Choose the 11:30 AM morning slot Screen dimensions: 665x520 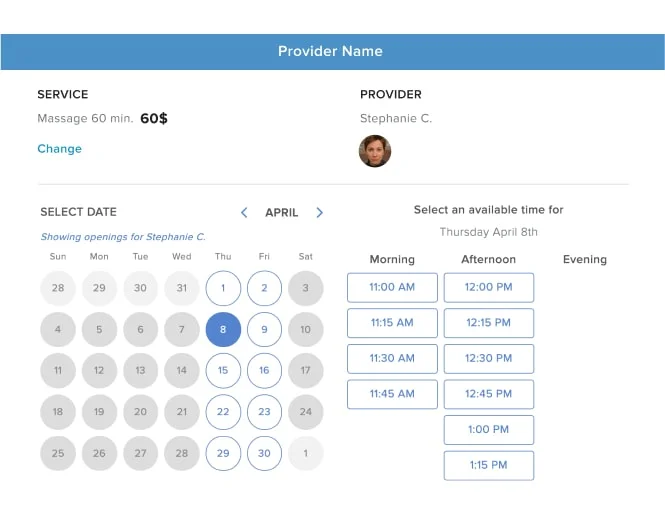coord(392,359)
